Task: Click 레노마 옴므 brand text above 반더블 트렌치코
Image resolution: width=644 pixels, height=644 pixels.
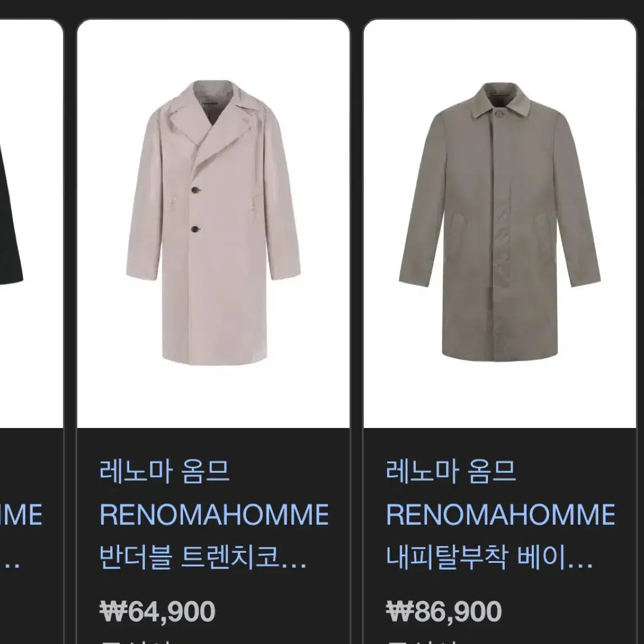Action: click(x=164, y=472)
